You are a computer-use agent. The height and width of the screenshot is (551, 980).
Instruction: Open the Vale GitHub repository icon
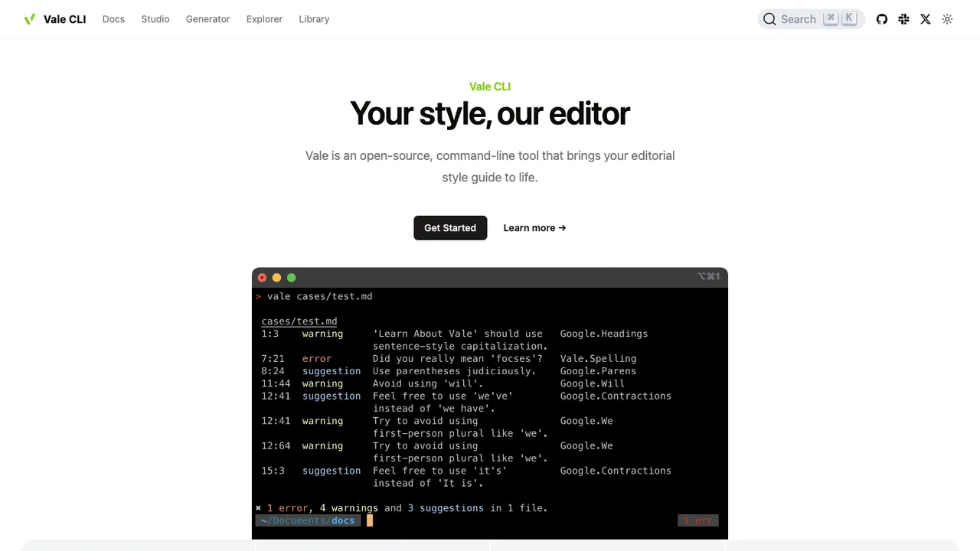click(882, 19)
